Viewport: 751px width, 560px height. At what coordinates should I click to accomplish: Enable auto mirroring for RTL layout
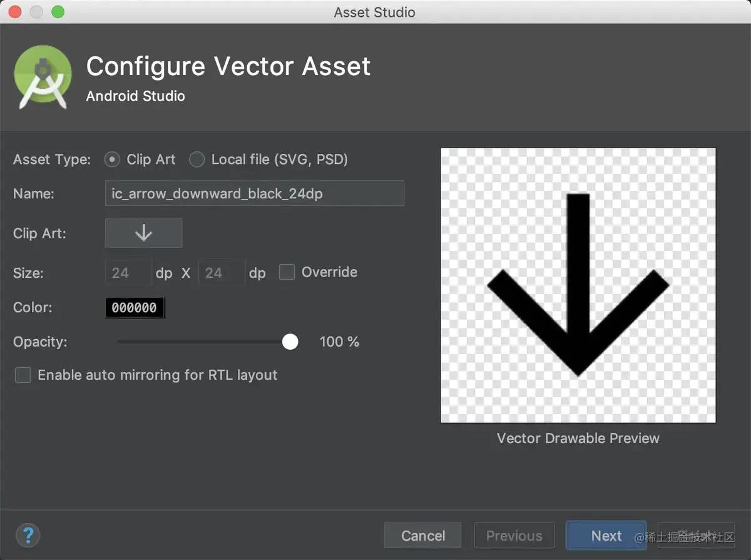click(x=23, y=375)
